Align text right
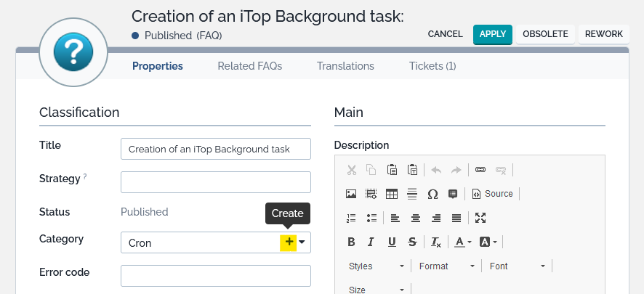The height and width of the screenshot is (294, 644). pos(436,219)
